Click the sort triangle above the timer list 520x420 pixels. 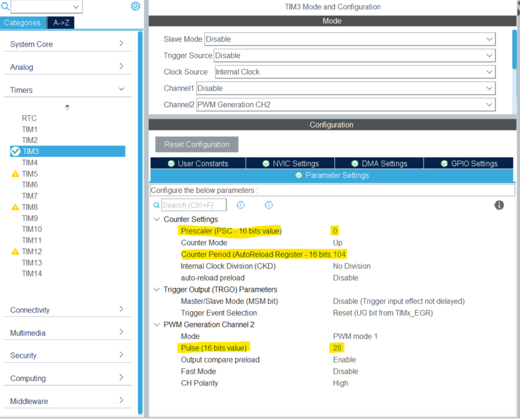point(67,107)
